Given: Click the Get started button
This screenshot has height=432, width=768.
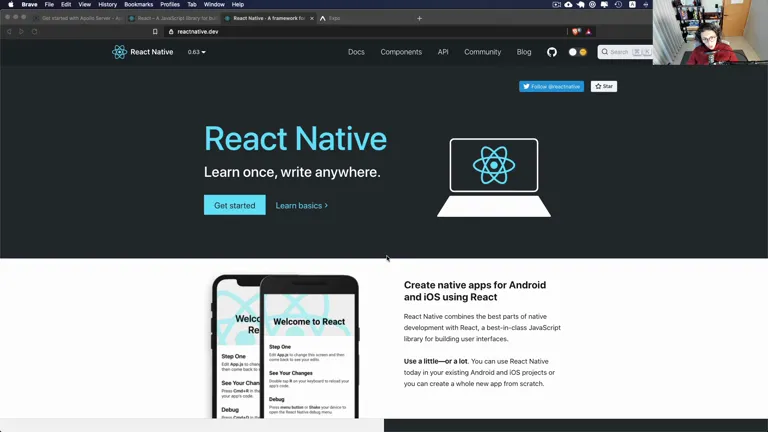Looking at the screenshot, I should 235,205.
